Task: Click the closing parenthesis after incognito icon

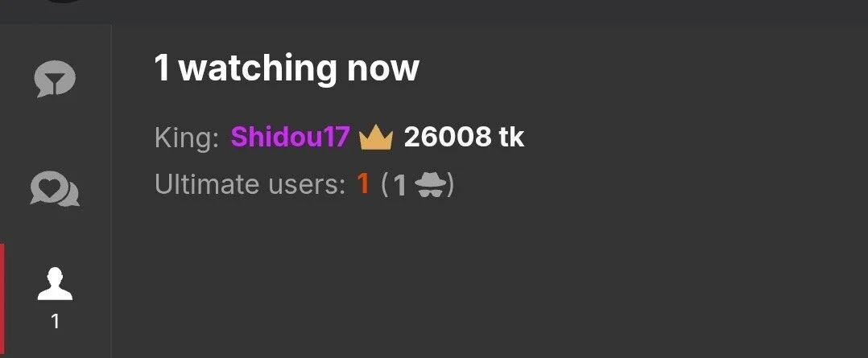Action: coord(451,185)
